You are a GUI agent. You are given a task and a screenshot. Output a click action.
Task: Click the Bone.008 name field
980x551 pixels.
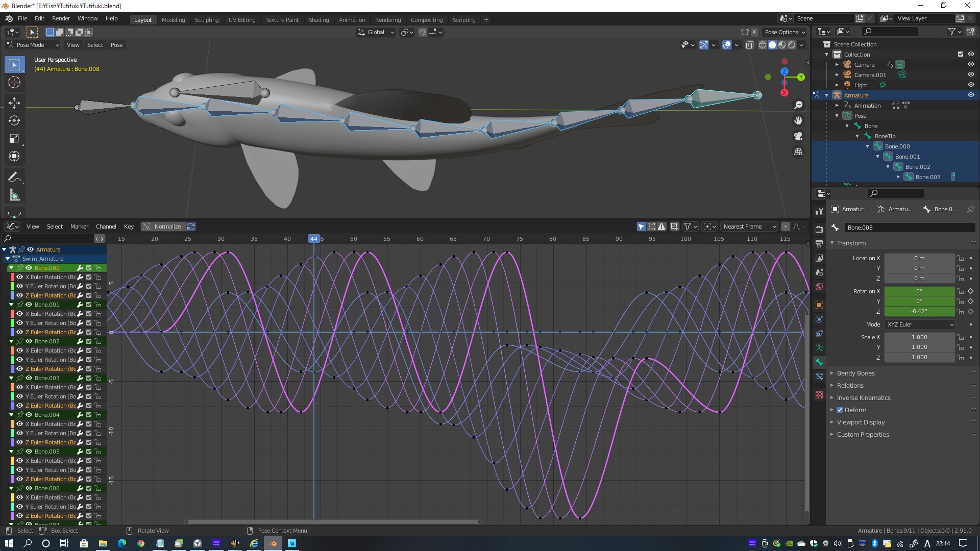coord(910,228)
